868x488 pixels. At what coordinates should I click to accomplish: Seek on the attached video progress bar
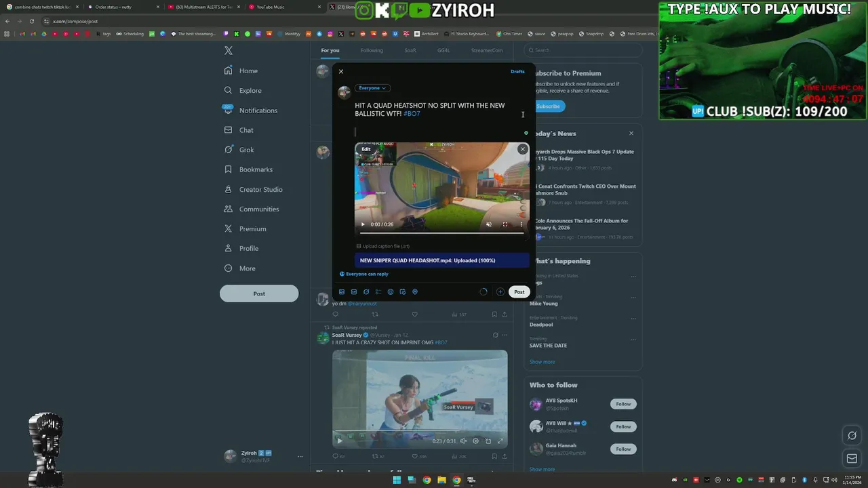(442, 232)
